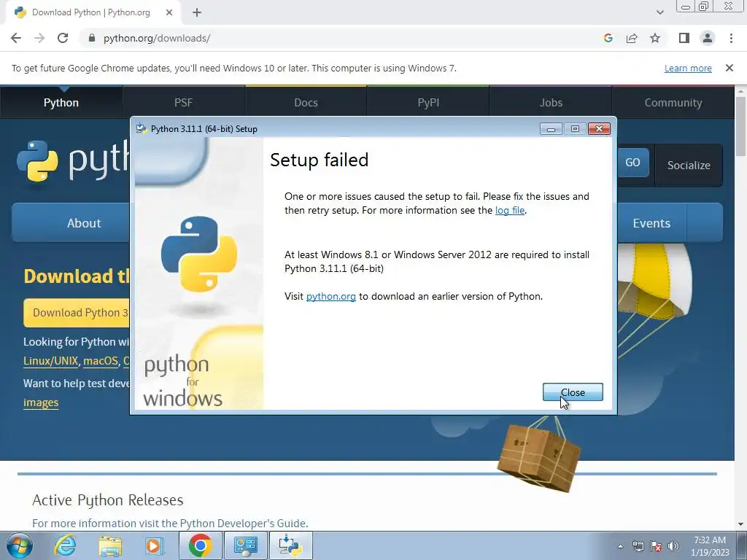Click the scrollbar down arrow
The height and width of the screenshot is (560, 747).
pyautogui.click(x=741, y=524)
